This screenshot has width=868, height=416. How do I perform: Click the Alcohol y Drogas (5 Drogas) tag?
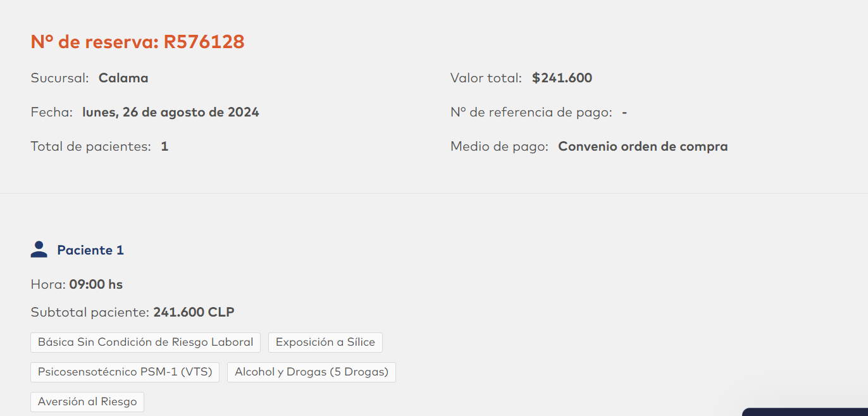pyautogui.click(x=311, y=372)
